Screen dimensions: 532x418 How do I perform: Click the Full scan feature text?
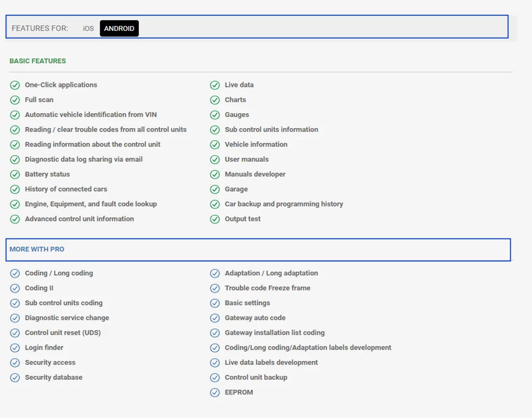click(39, 100)
